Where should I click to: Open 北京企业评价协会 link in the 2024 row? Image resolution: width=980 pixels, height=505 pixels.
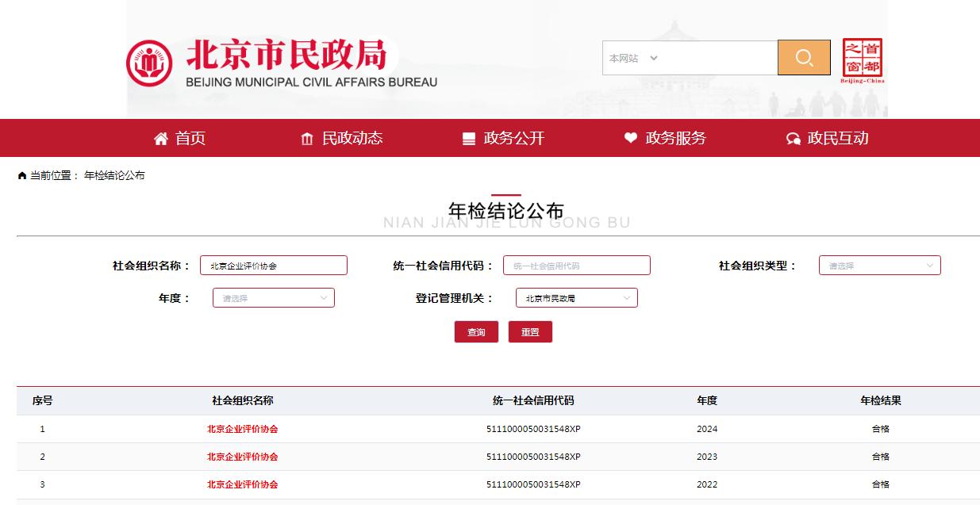(243, 429)
